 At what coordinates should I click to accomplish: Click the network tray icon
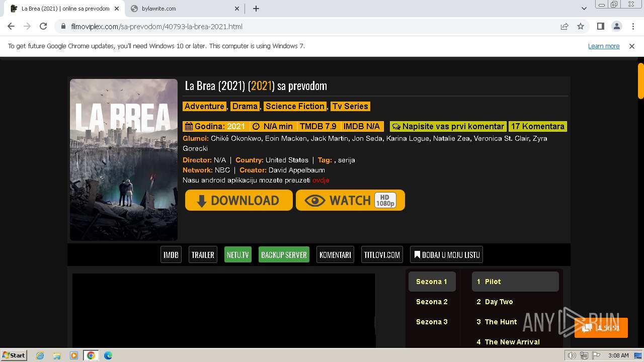pos(584,355)
